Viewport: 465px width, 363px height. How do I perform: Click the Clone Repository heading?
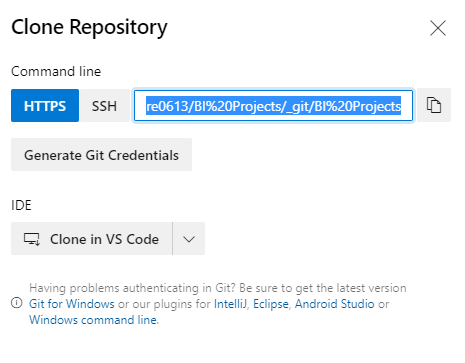click(x=89, y=27)
